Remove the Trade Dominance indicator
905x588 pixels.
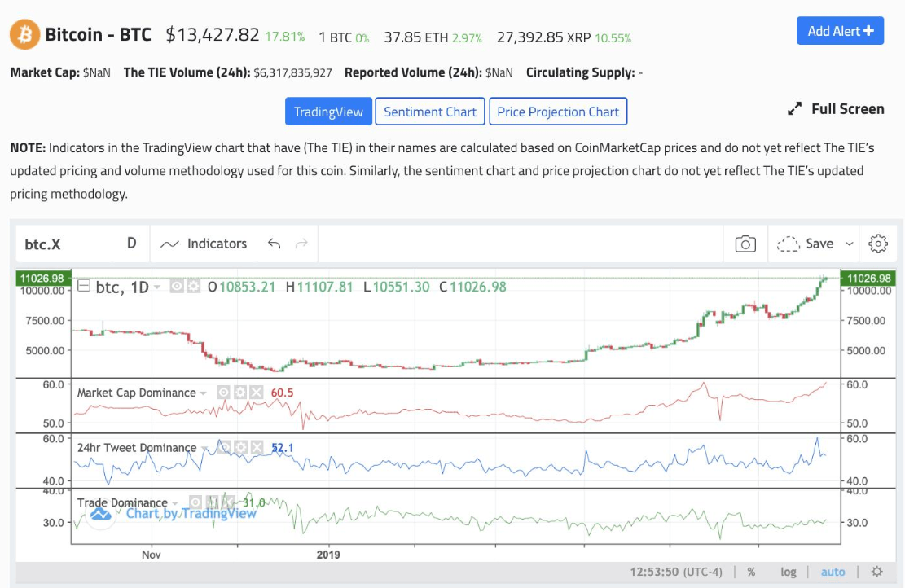tap(229, 502)
